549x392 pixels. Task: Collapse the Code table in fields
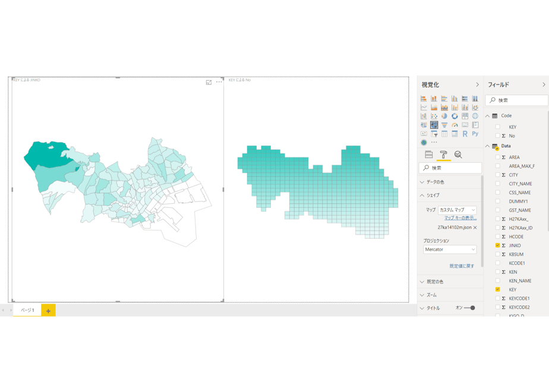(x=487, y=116)
